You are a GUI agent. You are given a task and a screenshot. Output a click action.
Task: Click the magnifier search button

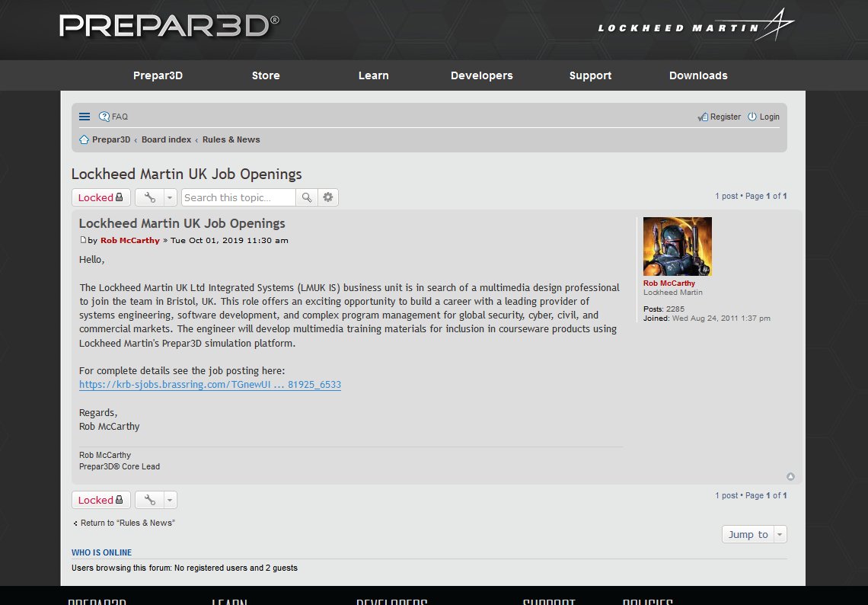click(307, 197)
